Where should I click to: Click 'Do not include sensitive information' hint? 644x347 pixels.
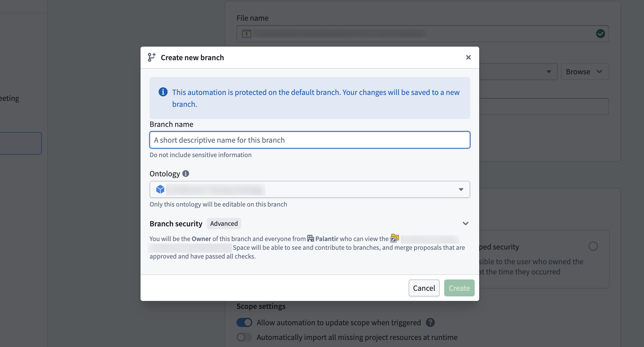tap(200, 155)
